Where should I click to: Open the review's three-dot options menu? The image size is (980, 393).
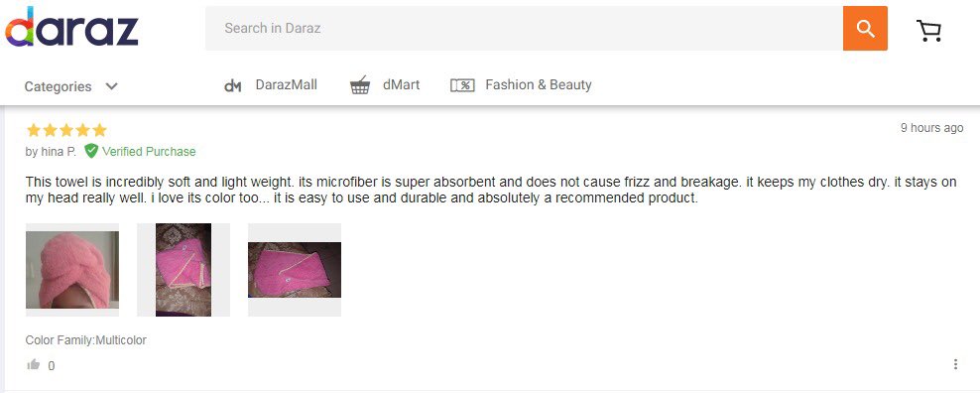click(955, 364)
